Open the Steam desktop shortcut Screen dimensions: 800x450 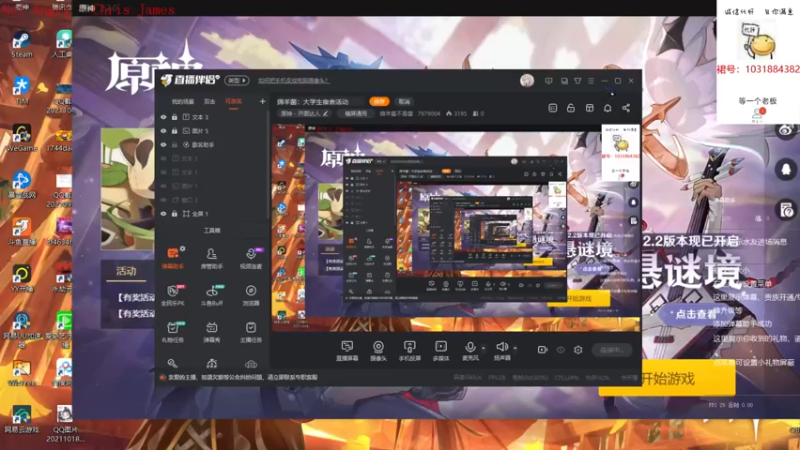[x=21, y=44]
